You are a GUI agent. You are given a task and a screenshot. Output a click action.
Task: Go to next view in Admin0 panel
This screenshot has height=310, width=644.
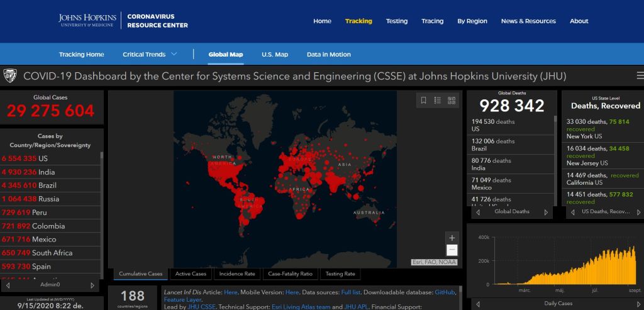click(x=92, y=285)
